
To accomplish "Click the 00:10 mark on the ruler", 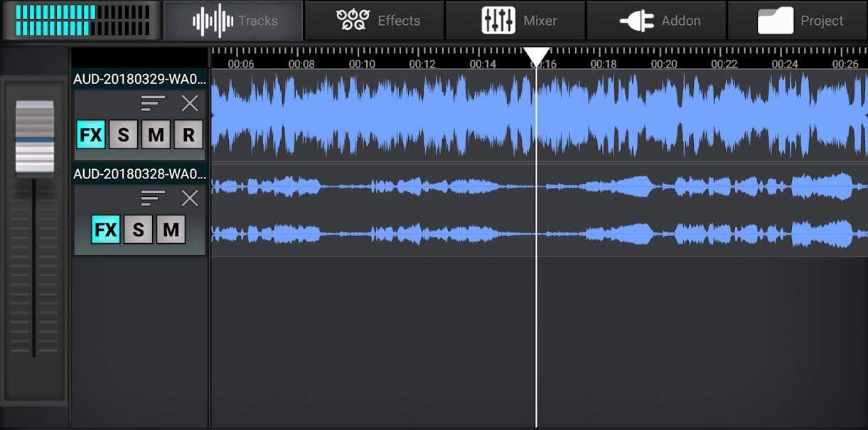I will click(362, 64).
